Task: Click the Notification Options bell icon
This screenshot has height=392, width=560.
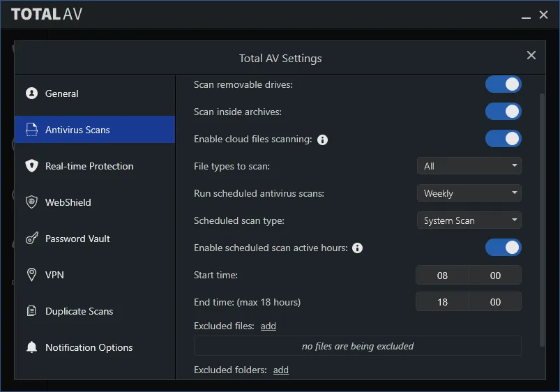Action: point(31,347)
